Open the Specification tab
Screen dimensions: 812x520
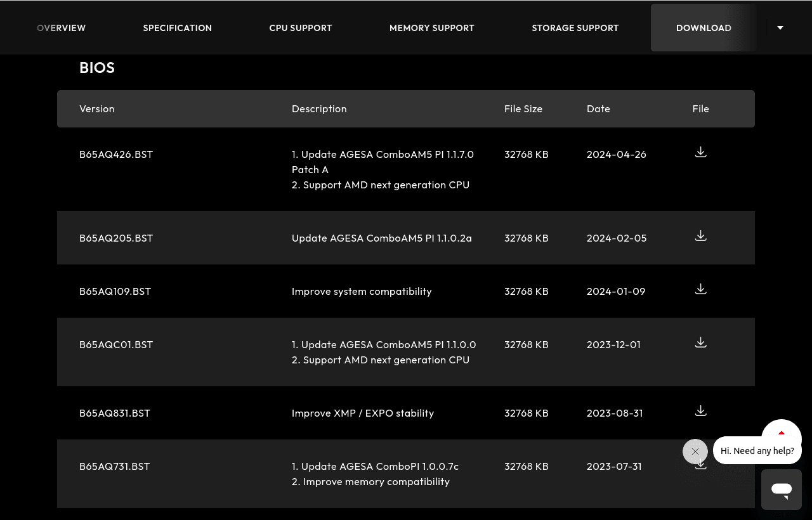pyautogui.click(x=178, y=28)
